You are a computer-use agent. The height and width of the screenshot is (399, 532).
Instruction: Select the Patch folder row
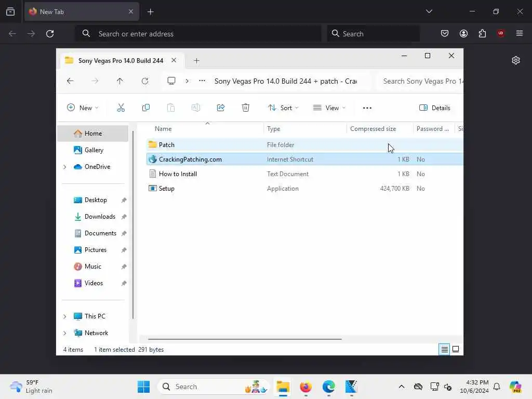(x=304, y=145)
